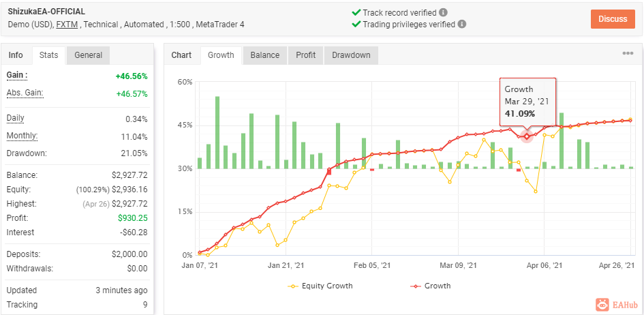Image resolution: width=644 pixels, height=315 pixels.
Task: Click the 11.04% monthly value
Action: pyautogui.click(x=135, y=136)
